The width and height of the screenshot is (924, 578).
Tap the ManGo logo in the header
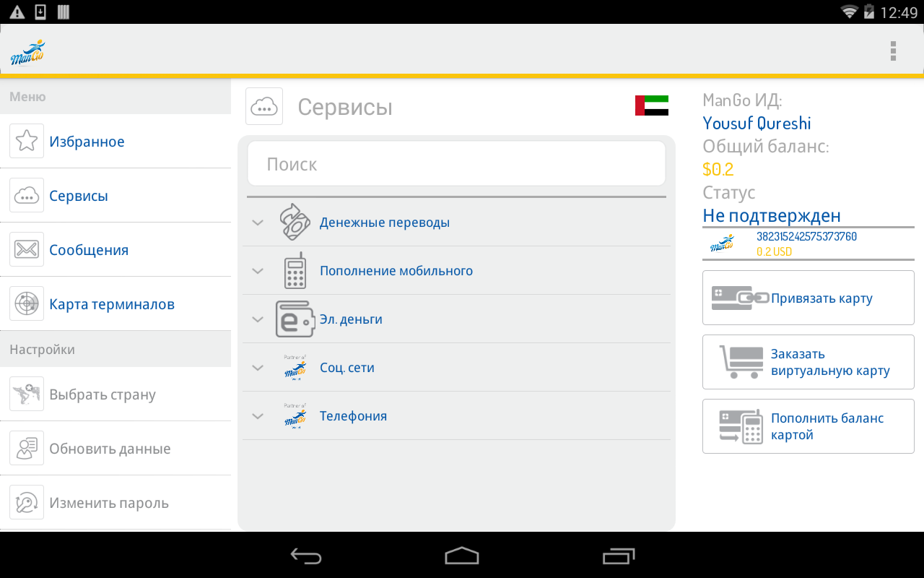pos(27,52)
